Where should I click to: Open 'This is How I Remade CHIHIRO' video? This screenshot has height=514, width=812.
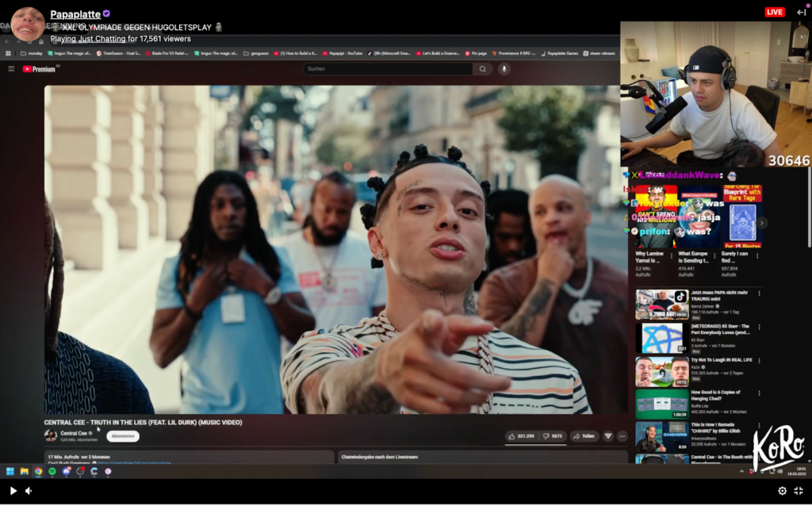pos(662,437)
